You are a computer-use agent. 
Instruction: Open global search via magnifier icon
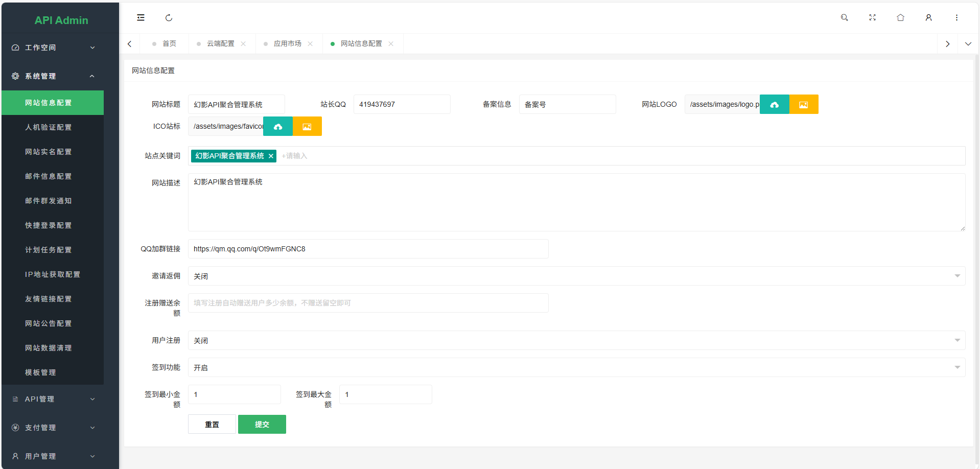(x=844, y=17)
